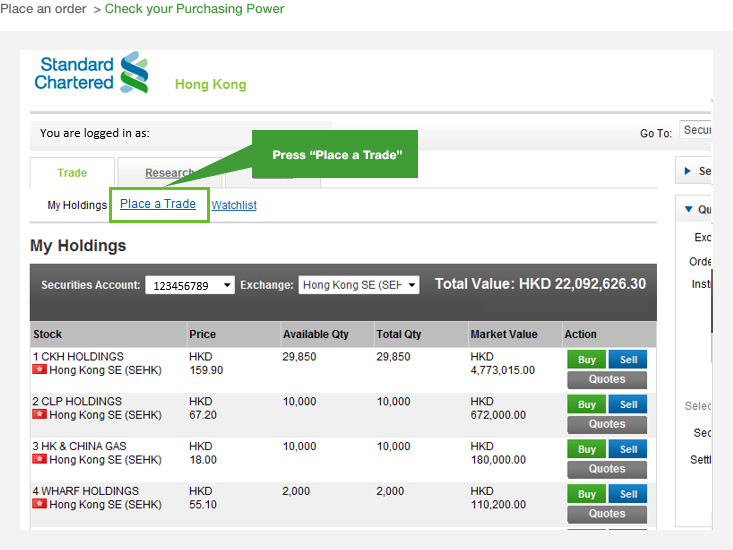Buy WHARF HOLDINGS stock

click(587, 494)
